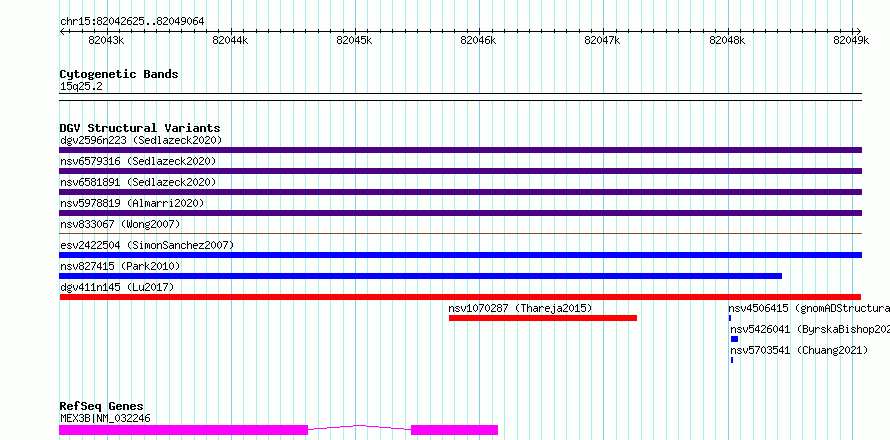
Task: Click the left arrowhead of the ruler
Action: pos(62,31)
